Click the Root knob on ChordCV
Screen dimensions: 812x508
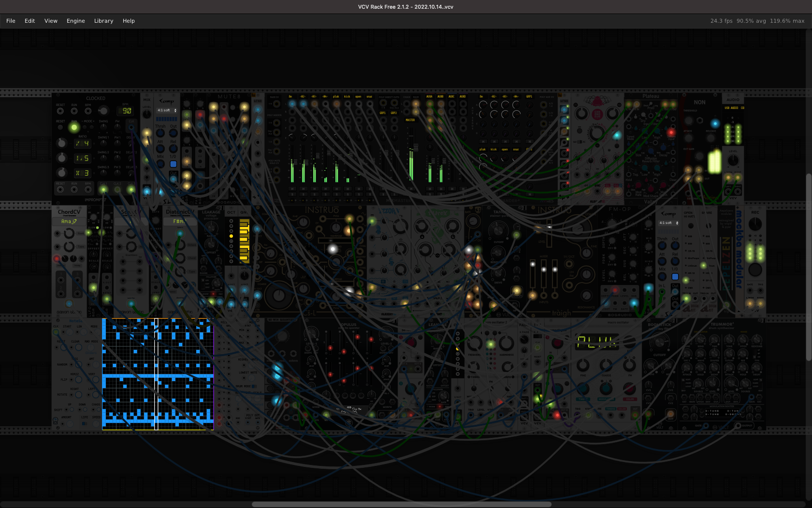[x=69, y=234]
